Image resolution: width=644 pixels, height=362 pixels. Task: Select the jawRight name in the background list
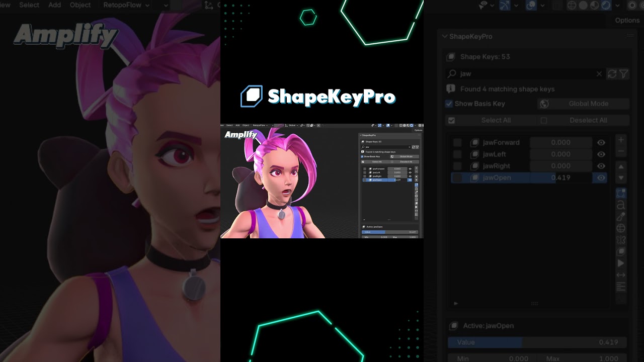pos(496,166)
